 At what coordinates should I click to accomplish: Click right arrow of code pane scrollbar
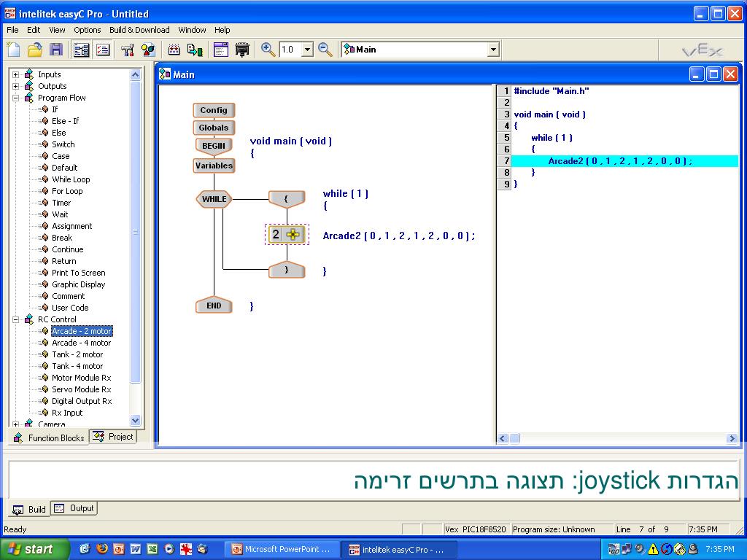pyautogui.click(x=732, y=438)
